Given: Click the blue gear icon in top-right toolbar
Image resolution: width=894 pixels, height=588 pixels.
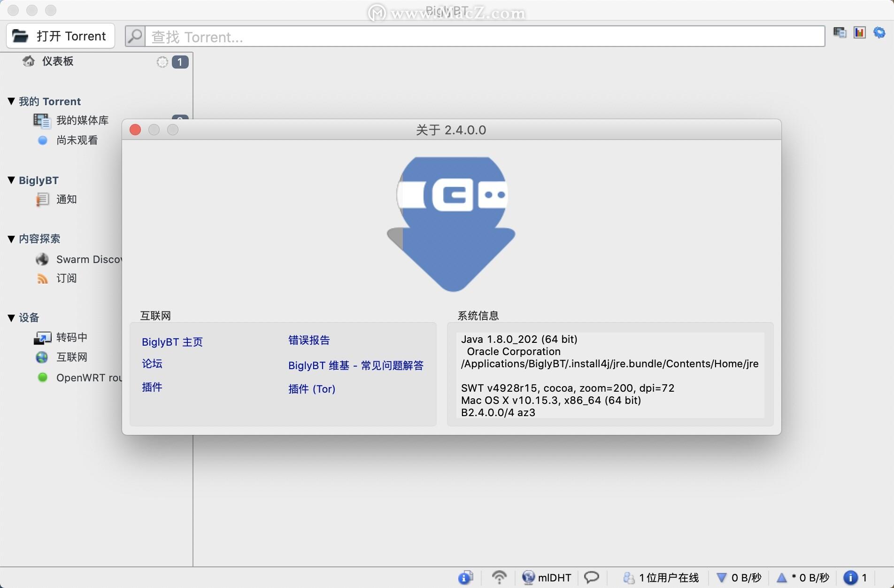Looking at the screenshot, I should [x=879, y=32].
